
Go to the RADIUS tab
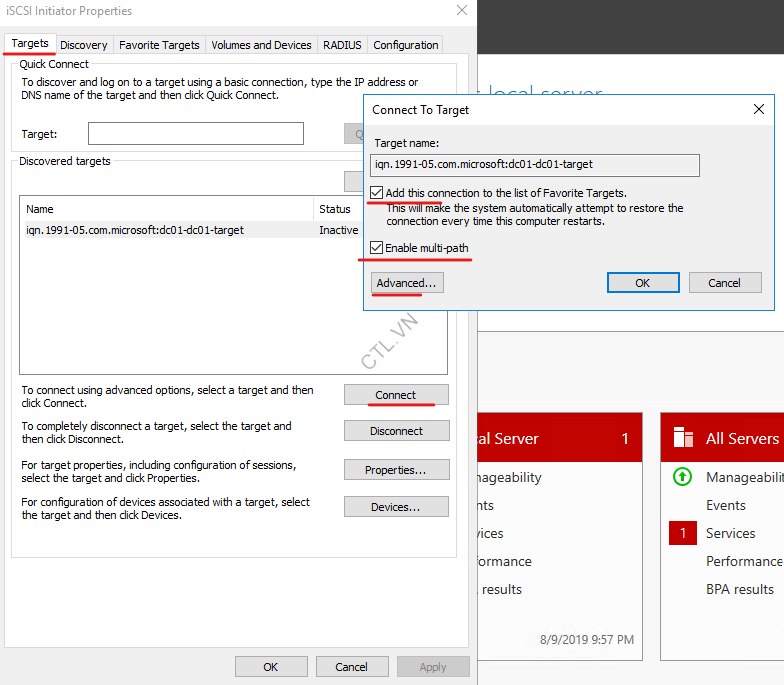click(x=341, y=45)
